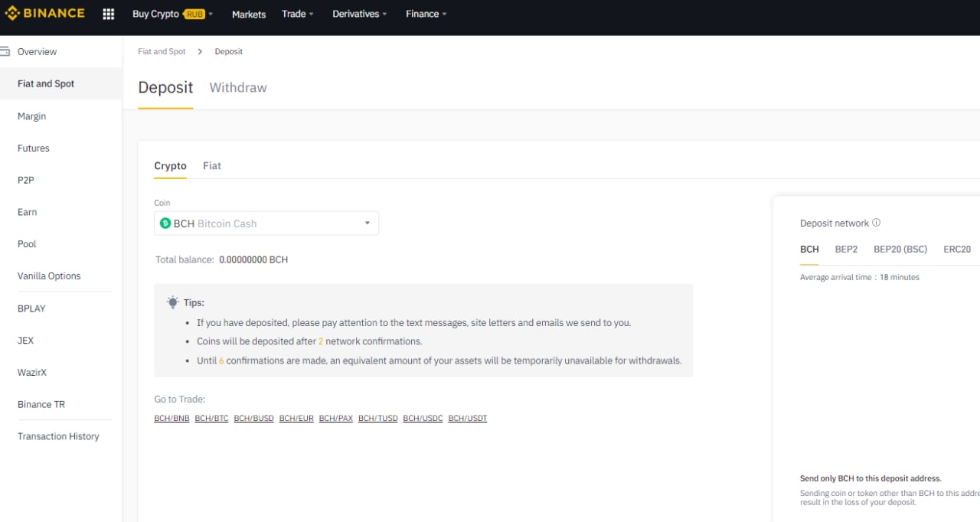Viewport: 980px width, 522px height.
Task: Click the Average arrival time text
Action: click(860, 277)
